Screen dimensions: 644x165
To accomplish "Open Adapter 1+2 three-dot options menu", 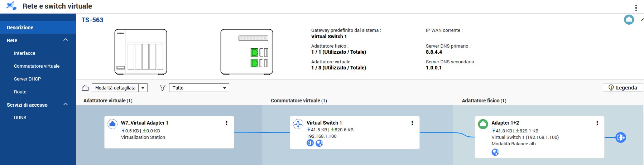I will (597, 123).
